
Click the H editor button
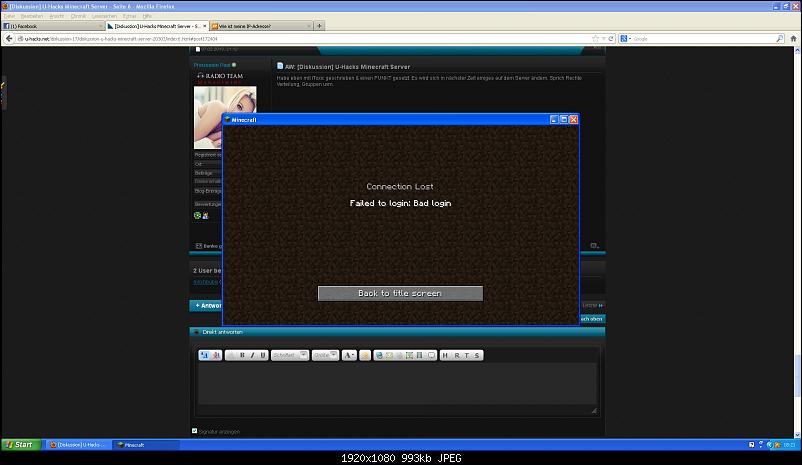coord(445,355)
